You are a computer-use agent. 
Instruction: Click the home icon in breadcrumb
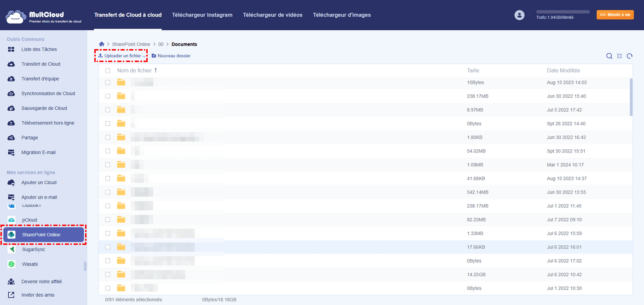102,44
